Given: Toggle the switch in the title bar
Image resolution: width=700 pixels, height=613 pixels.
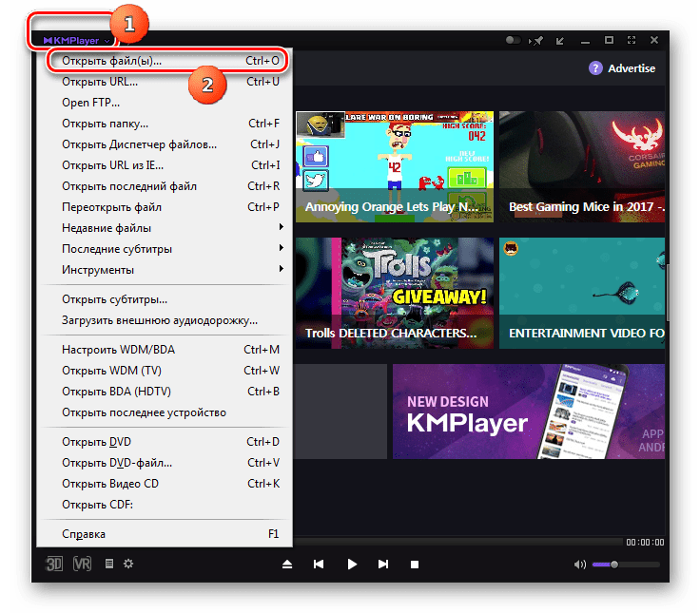Looking at the screenshot, I should [515, 41].
